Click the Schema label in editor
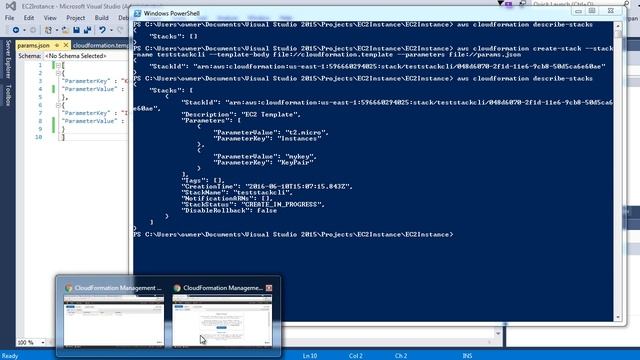Image resolution: width=640 pixels, height=360 pixels. coord(30,56)
